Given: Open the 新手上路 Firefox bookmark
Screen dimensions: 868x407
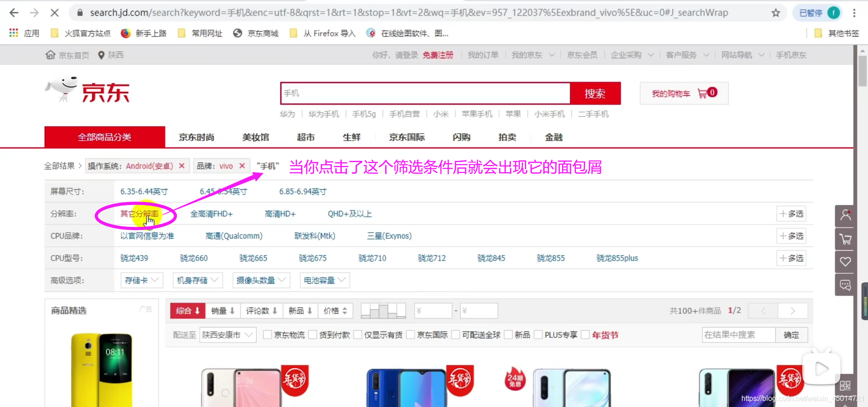Looking at the screenshot, I should point(144,33).
